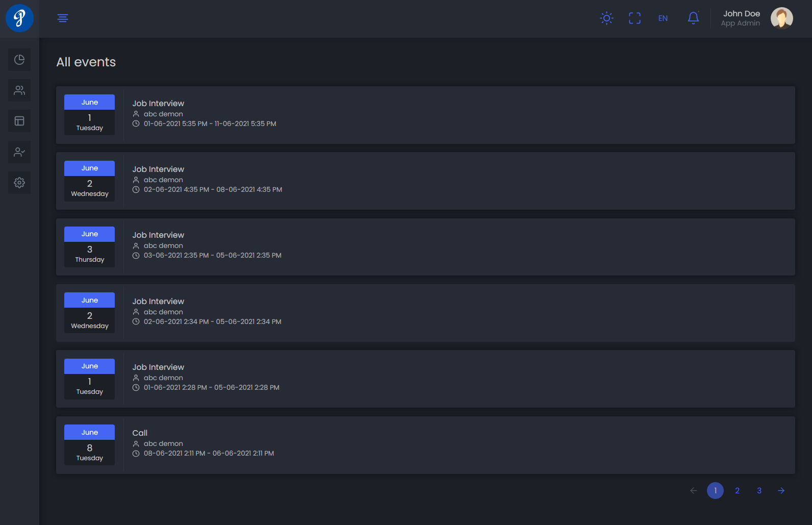This screenshot has height=525, width=812.
Task: Open John Doe profile avatar menu
Action: 781,18
